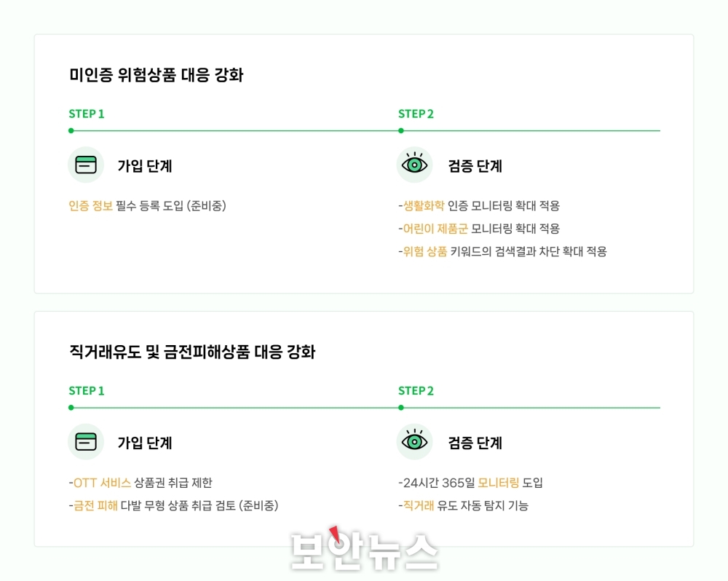Click the STEP 2 timeline dot in the bottom card
728x581 pixels.
pos(401,408)
